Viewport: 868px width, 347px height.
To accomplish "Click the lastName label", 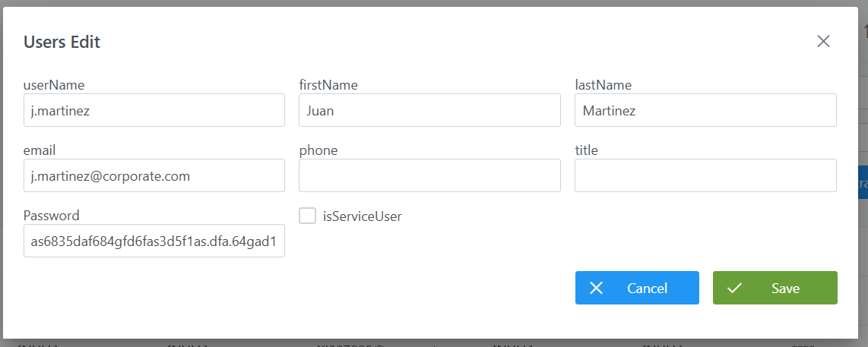I will [x=603, y=85].
